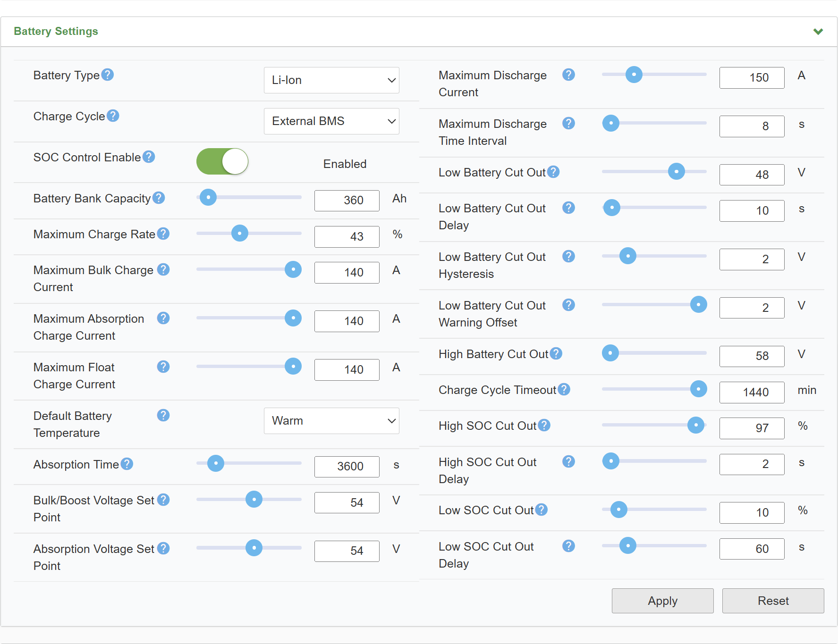
Task: Toggle the SOC Control Enable switch
Action: tap(222, 161)
